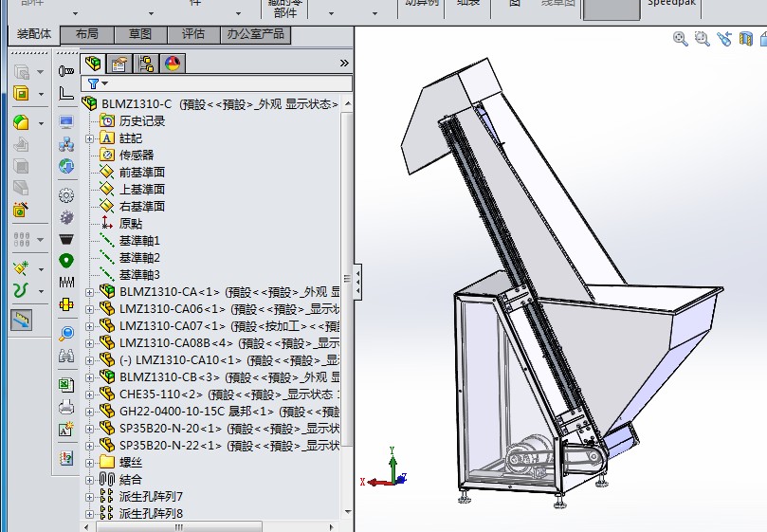Select the 历史记录 tree item
767x532 pixels.
142,121
